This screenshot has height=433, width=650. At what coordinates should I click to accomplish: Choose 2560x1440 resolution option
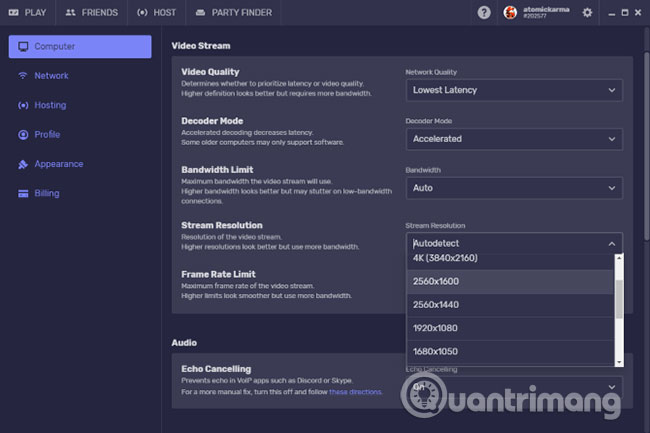coord(510,305)
